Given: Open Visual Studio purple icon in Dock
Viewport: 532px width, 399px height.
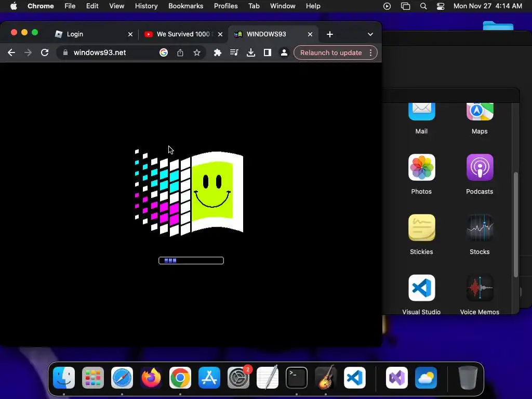Looking at the screenshot, I should click(396, 378).
